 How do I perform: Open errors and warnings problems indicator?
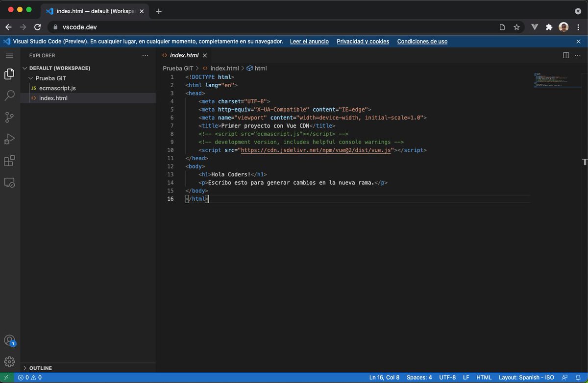click(x=29, y=378)
